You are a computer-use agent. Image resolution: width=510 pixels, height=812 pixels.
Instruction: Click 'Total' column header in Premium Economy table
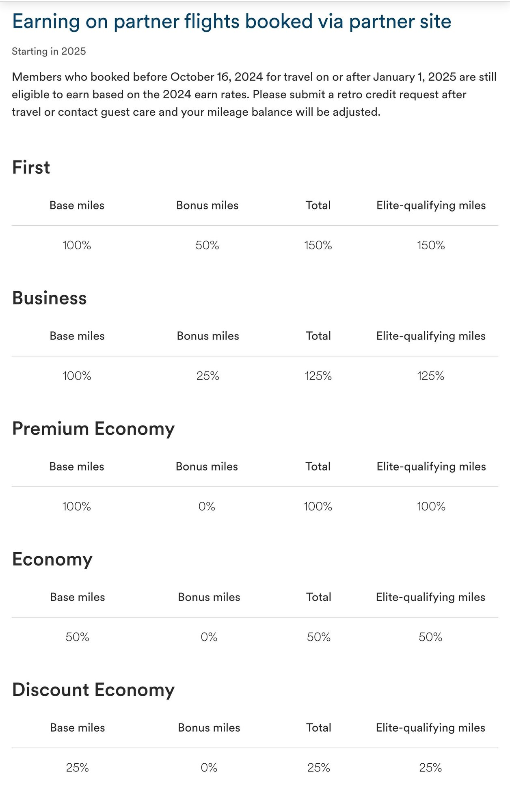(318, 466)
